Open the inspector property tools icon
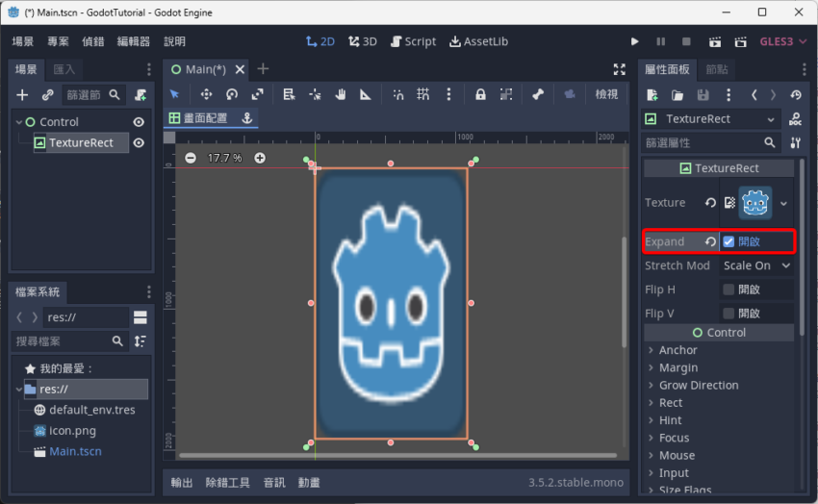 pyautogui.click(x=796, y=142)
